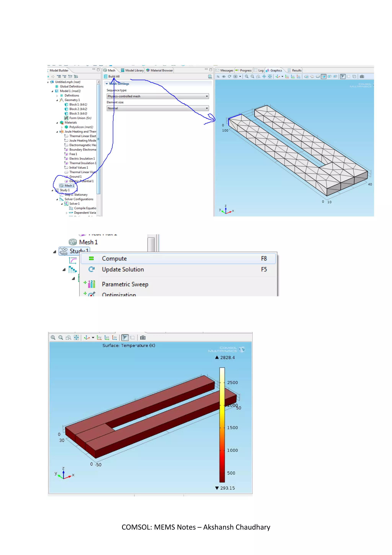Click Zoom Extents in Graphics toolbar
This screenshot has width=392, height=555.
270,77
